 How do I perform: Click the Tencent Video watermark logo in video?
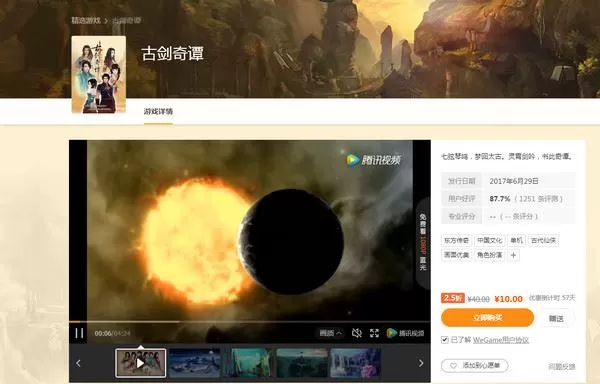[x=373, y=160]
